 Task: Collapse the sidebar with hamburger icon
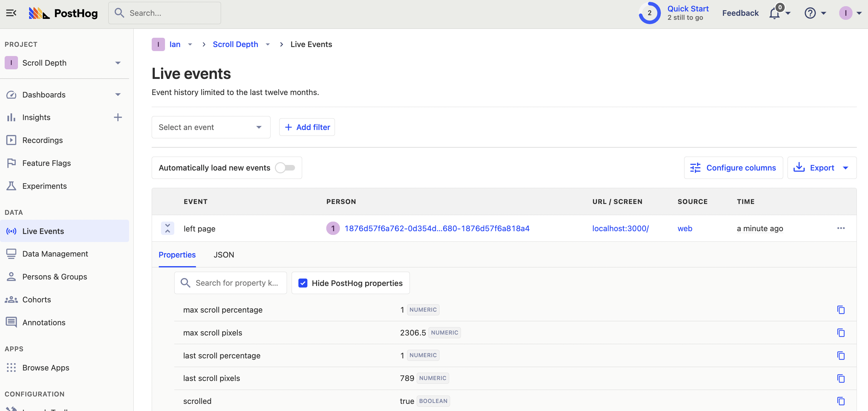(x=11, y=13)
